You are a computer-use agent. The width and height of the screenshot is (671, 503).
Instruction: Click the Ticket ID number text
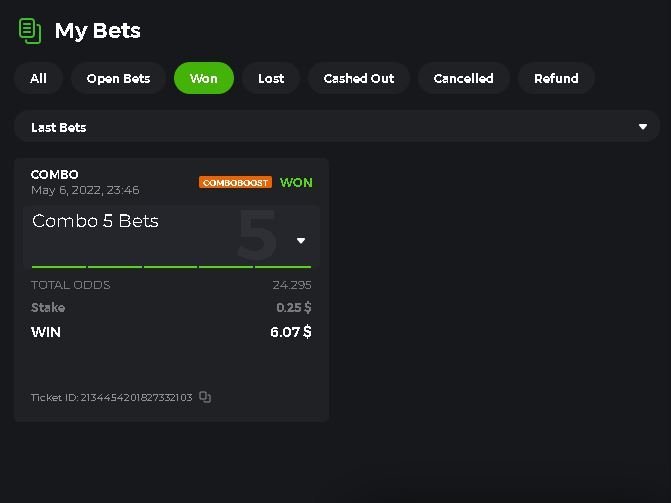(x=136, y=397)
